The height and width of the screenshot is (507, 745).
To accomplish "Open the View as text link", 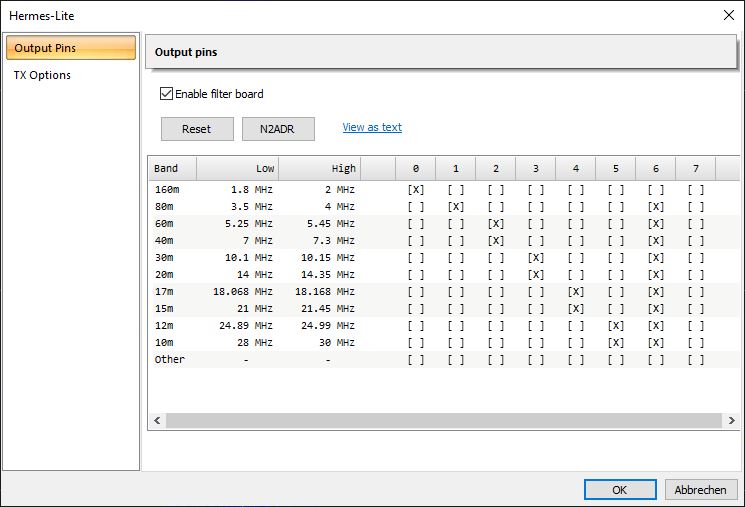I will click(x=372, y=128).
